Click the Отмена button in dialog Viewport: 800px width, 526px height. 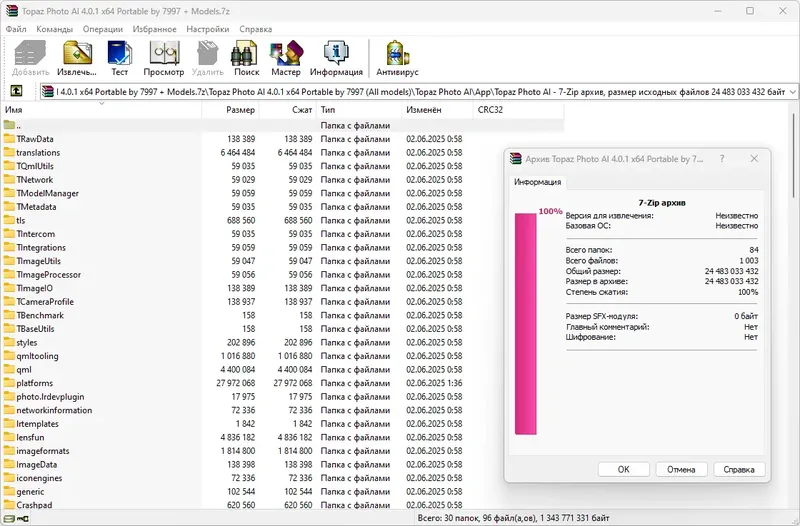point(681,469)
